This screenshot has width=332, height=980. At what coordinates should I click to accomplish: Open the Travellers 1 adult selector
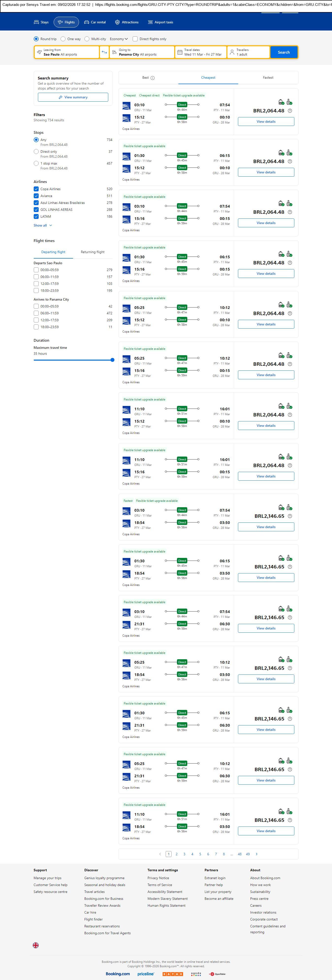coord(248,52)
